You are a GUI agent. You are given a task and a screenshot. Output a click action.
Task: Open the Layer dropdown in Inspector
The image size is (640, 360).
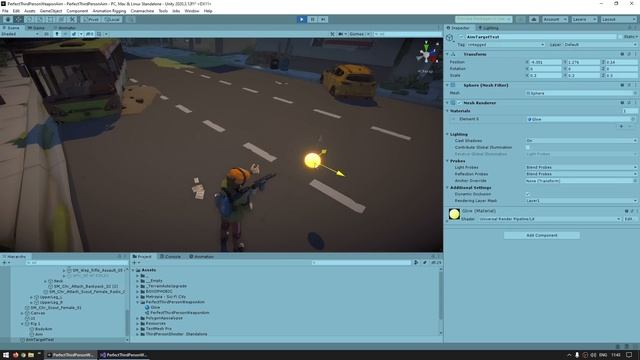point(600,44)
